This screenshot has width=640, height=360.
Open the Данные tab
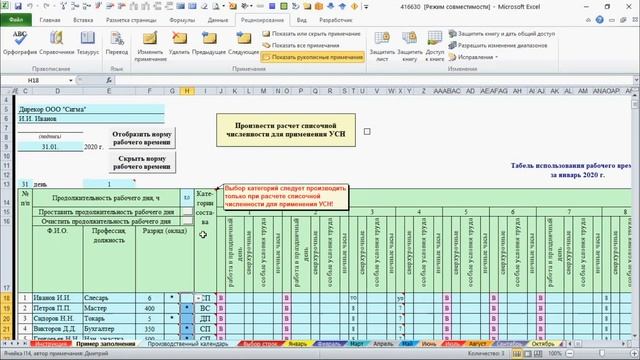(218, 20)
